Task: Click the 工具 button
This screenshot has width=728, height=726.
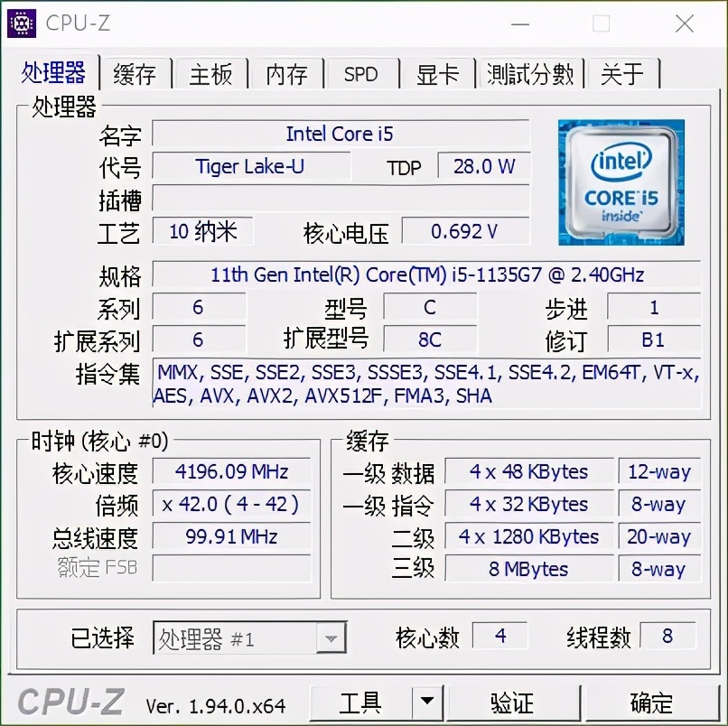Action: [360, 702]
